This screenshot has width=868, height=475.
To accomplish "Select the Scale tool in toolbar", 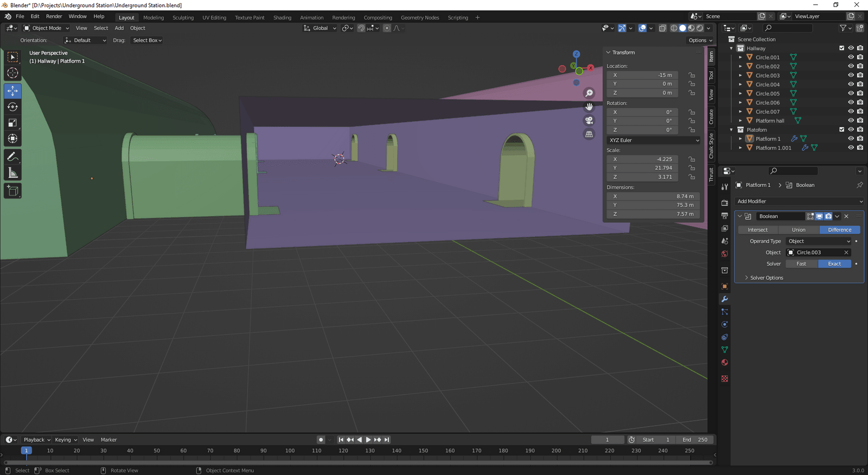I will (12, 123).
